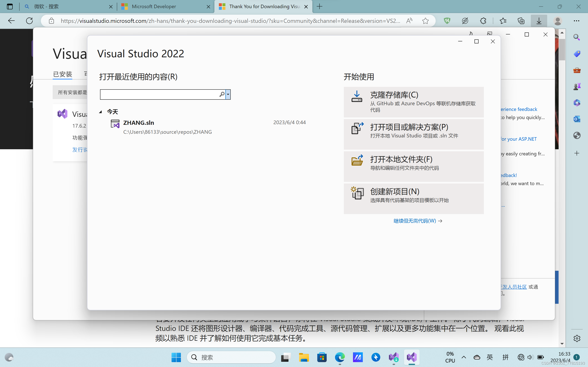Add this page to favorites star
Screen dimensions: 588x367
tap(425, 21)
